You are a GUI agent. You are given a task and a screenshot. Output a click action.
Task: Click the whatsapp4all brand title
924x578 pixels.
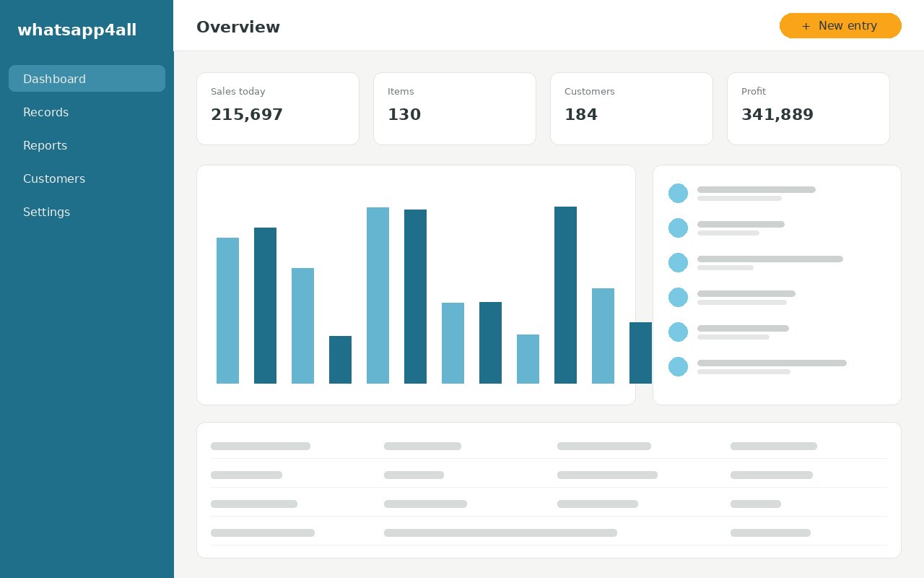pos(77,30)
